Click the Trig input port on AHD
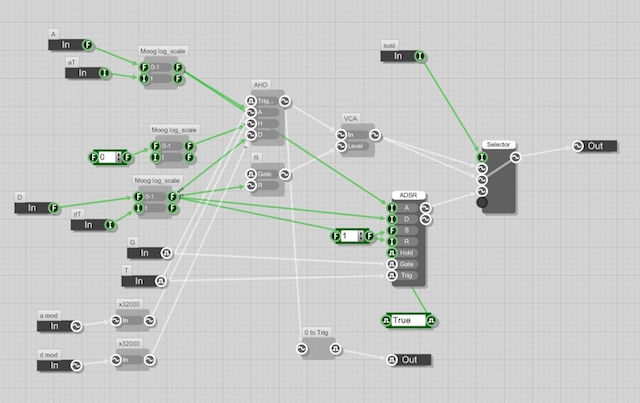The image size is (640, 403). (x=250, y=101)
